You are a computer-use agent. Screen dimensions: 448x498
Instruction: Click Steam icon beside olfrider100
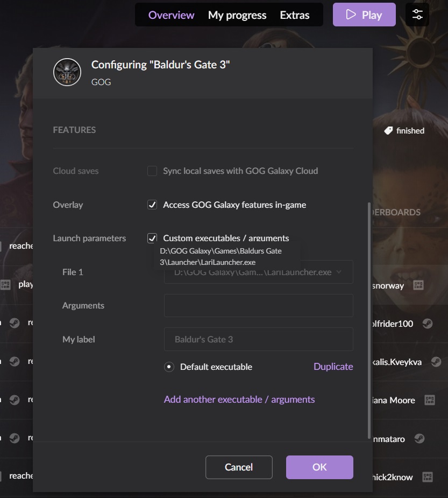point(428,324)
